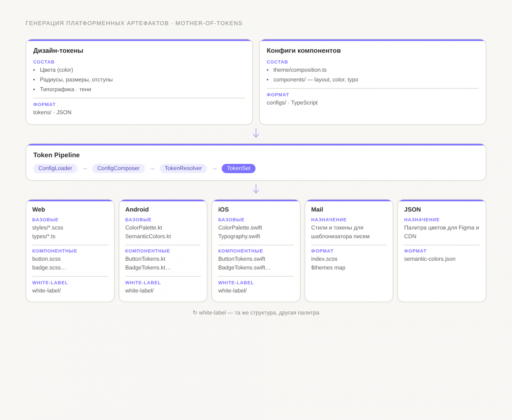Click the Дизайн-токены card title

pos(58,51)
